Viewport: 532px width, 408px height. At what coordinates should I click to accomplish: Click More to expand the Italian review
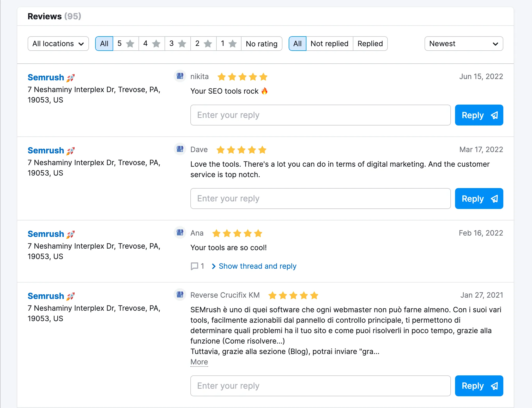point(199,362)
